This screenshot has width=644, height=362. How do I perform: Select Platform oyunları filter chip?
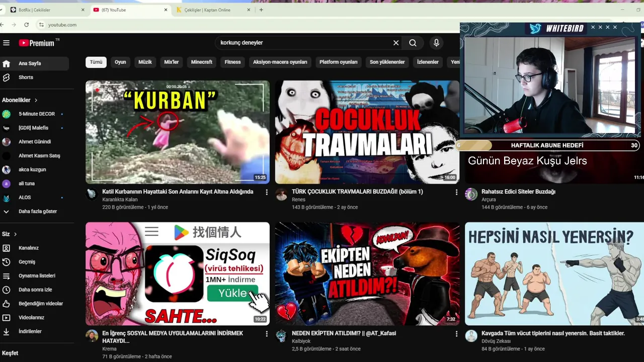point(339,62)
